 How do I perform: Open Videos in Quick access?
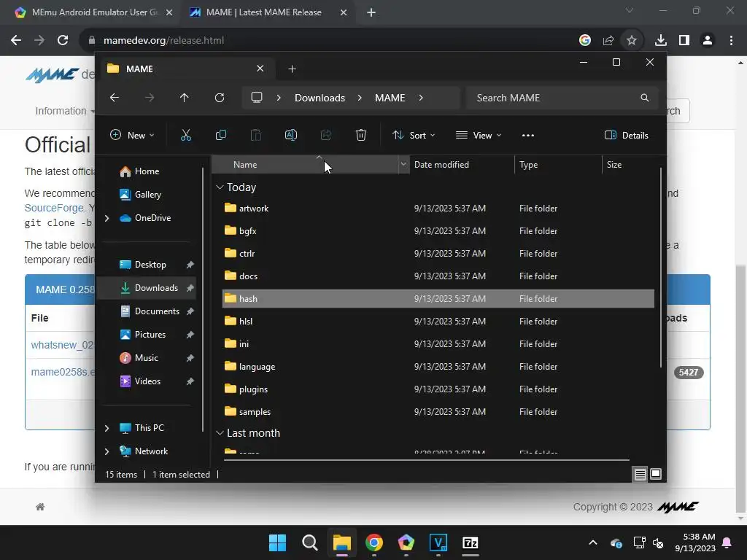(147, 381)
